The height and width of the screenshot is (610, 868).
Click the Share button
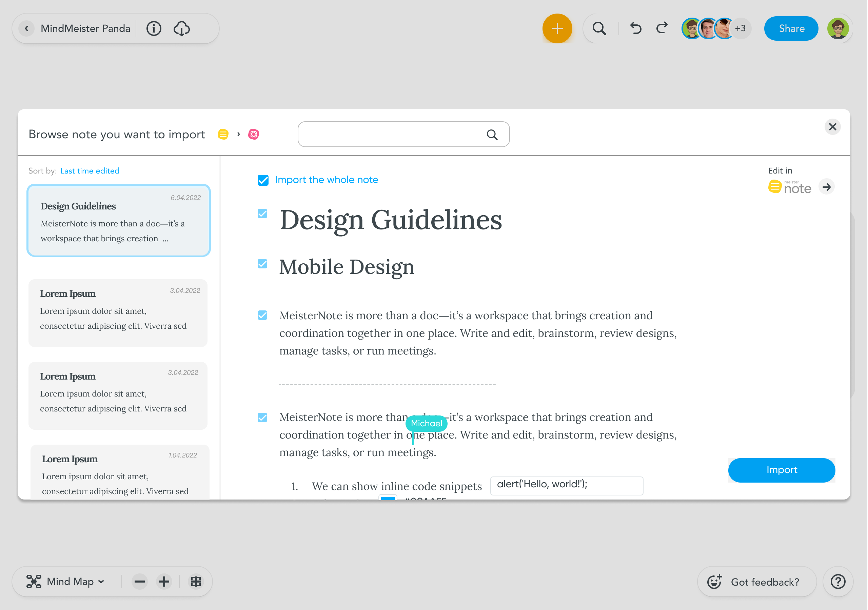[x=791, y=29]
